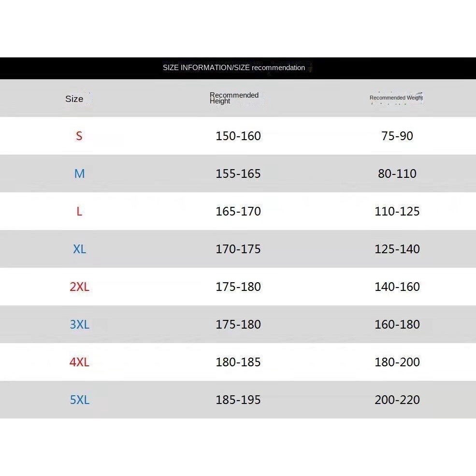Select the red L size label
The width and height of the screenshot is (476, 476).
(x=79, y=211)
